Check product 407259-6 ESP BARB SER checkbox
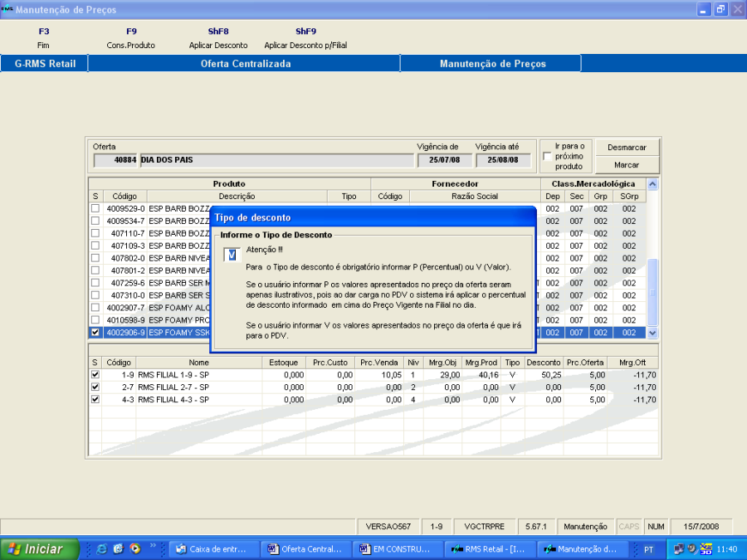This screenshot has width=747, height=560. pyautogui.click(x=95, y=283)
